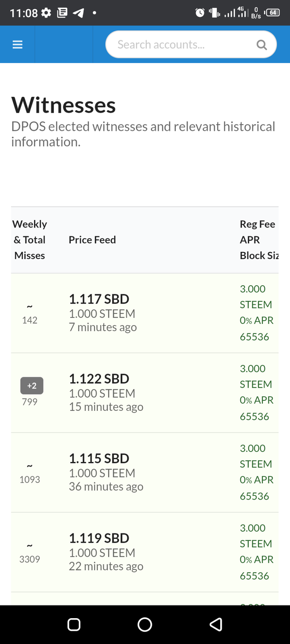The width and height of the screenshot is (290, 644).
Task: Click the 3309 total misses value
Action: (29, 559)
